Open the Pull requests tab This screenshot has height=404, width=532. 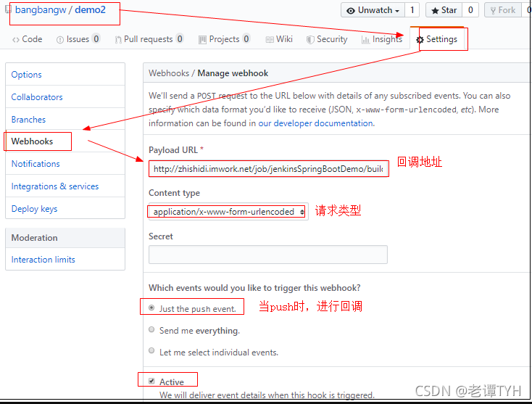click(x=149, y=39)
